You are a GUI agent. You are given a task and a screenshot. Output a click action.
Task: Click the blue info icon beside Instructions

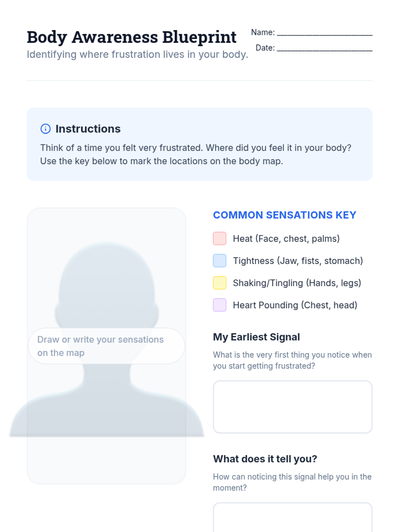click(x=46, y=129)
